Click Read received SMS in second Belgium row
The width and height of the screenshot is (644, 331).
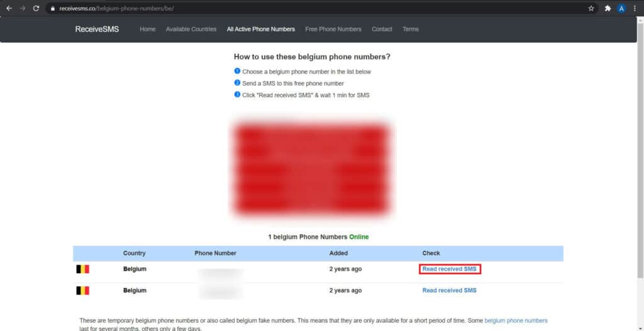coord(449,290)
